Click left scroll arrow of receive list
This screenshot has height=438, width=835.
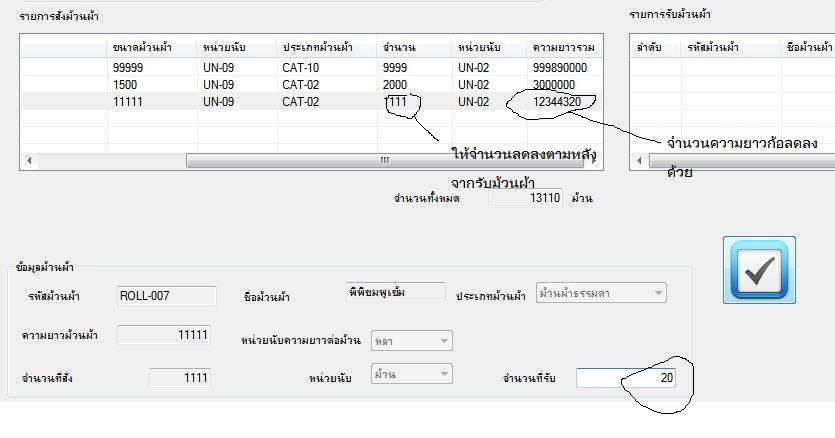[x=640, y=160]
